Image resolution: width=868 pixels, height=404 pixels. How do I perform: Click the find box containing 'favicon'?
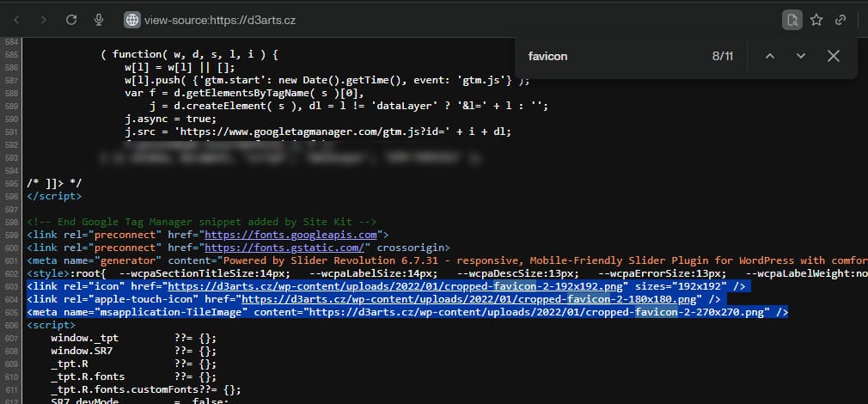602,56
